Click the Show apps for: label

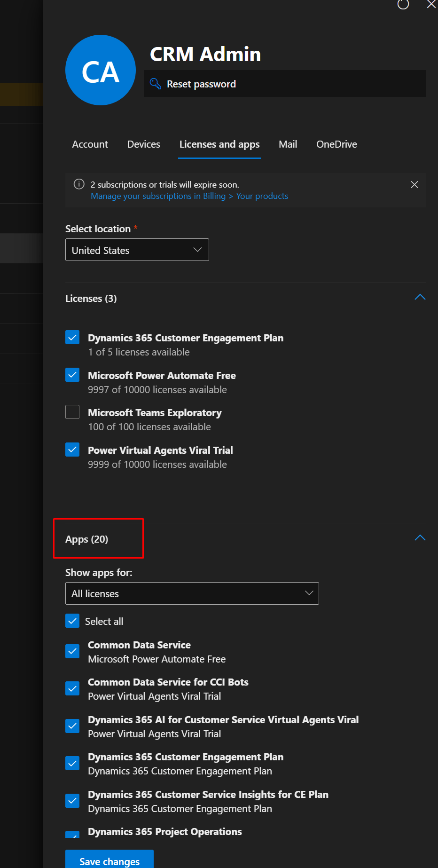point(99,573)
